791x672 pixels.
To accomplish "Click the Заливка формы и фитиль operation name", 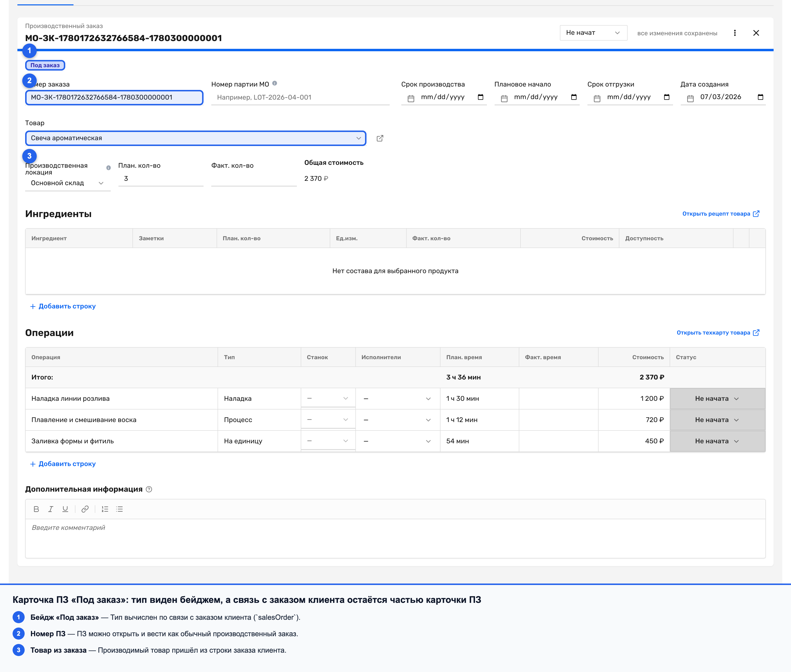I will (72, 442).
